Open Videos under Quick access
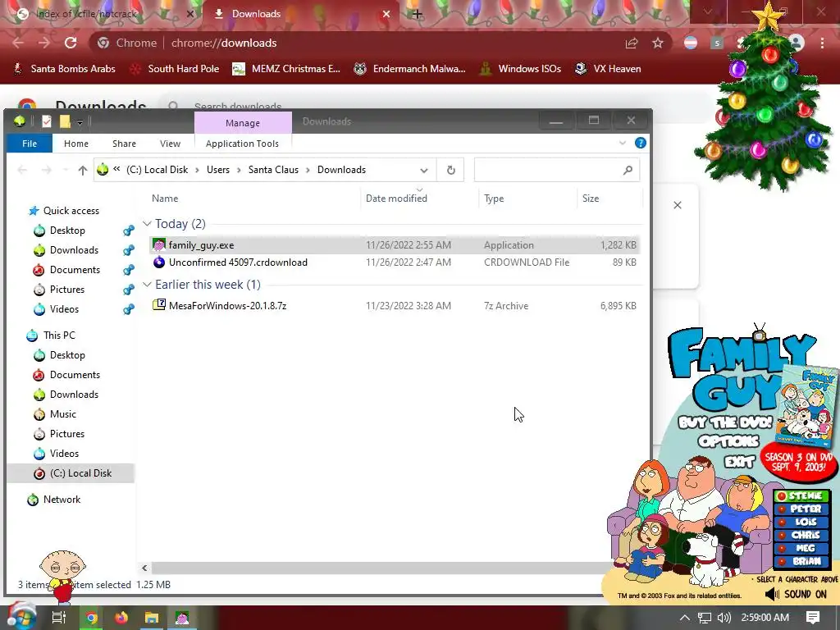 (64, 309)
